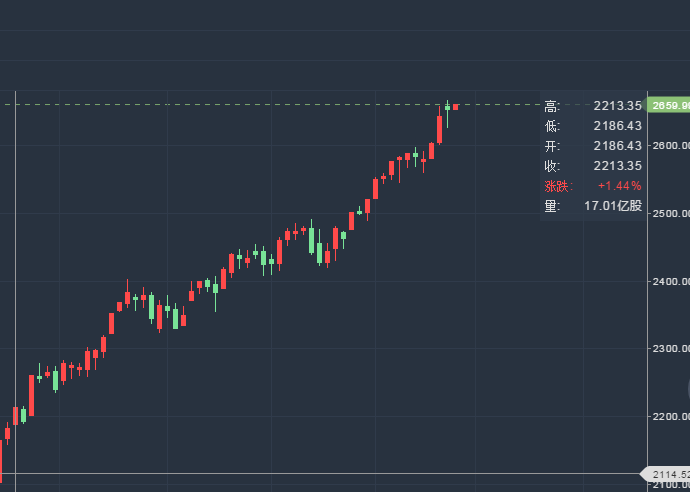Click the volume value 17.01亿股

tap(613, 206)
